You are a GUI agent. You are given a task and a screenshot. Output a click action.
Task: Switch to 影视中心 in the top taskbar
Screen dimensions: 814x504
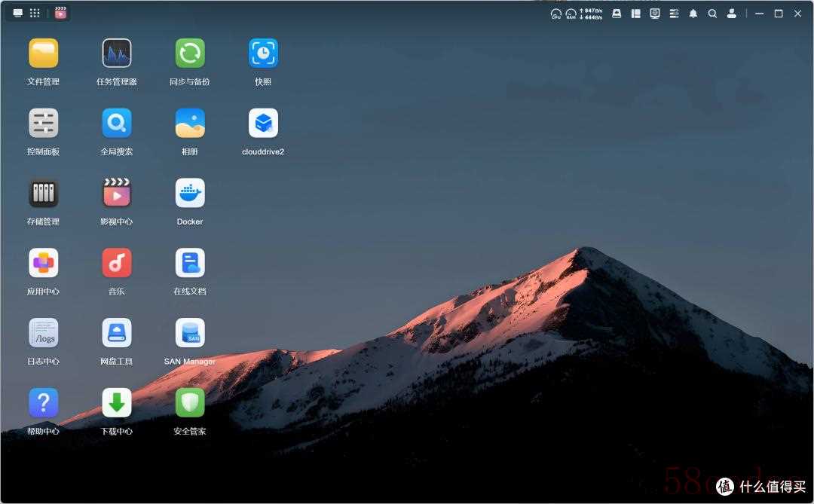[x=60, y=13]
